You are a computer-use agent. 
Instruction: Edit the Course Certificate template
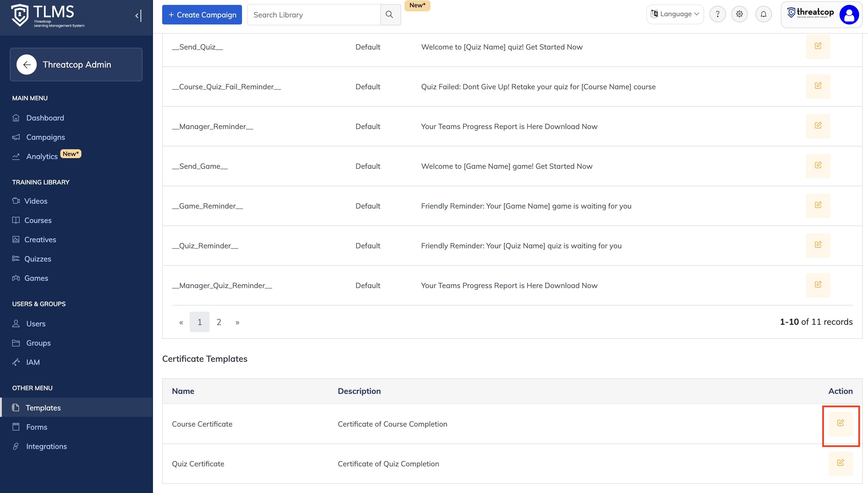pos(840,423)
